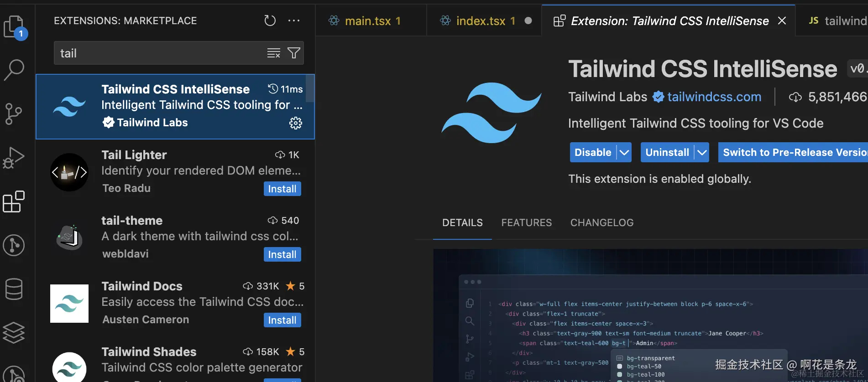Click the EXTENSIONS: MARKETPLACE panel title
This screenshot has width=868, height=382.
(x=125, y=21)
